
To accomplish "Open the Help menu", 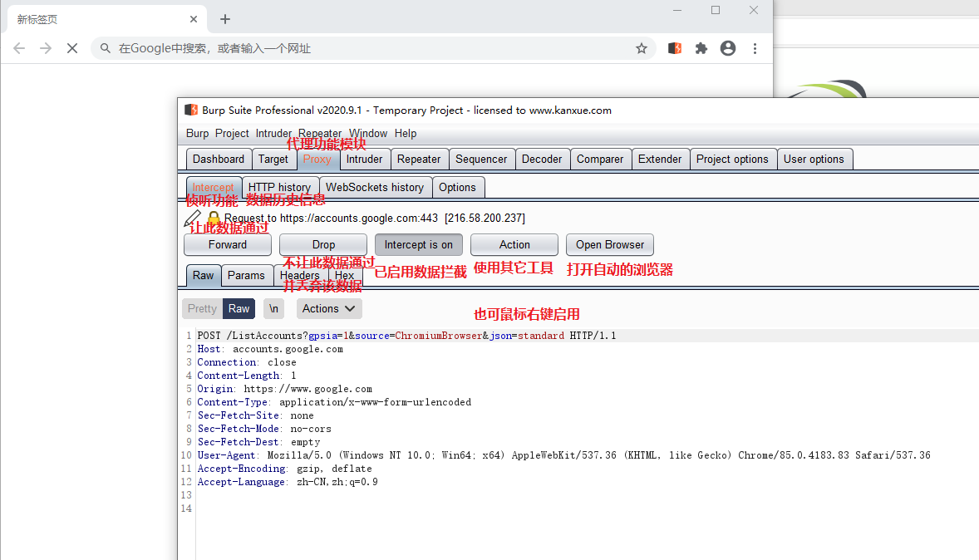I will (406, 133).
